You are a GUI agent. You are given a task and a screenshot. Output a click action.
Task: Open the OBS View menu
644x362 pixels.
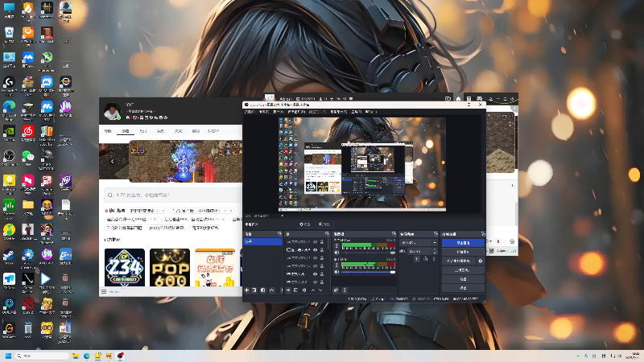[279, 112]
